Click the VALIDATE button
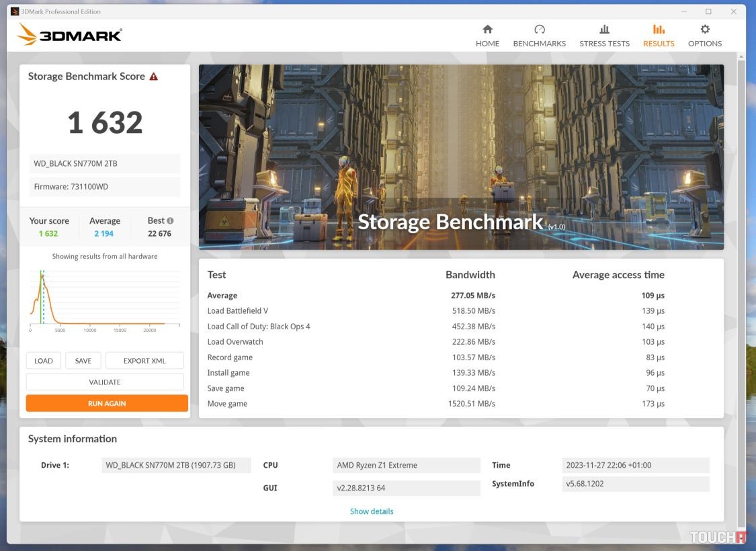Viewport: 756px width, 551px height. point(105,382)
